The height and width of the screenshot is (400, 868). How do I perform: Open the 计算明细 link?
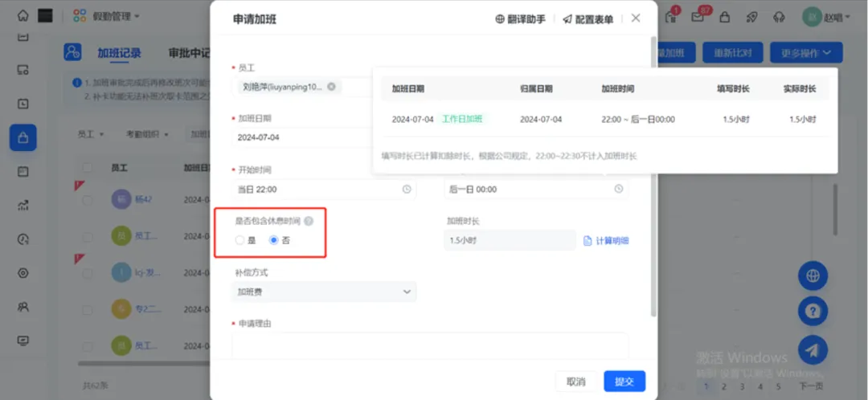pyautogui.click(x=606, y=241)
